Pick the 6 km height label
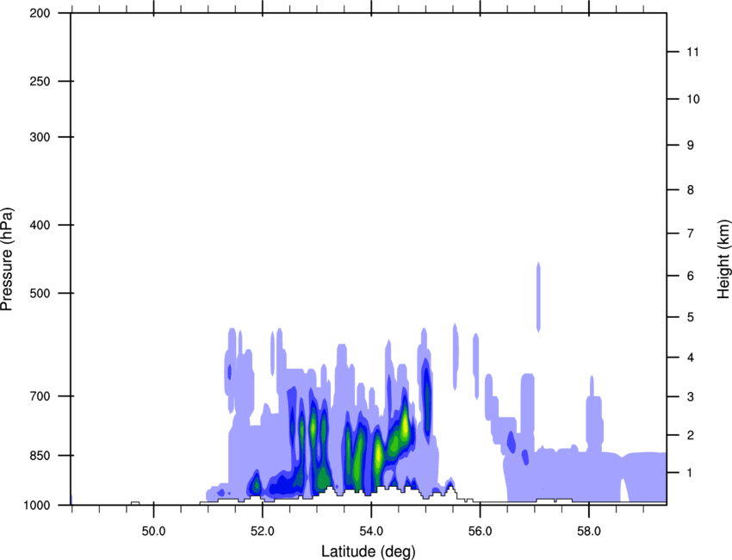Screen dimensions: 732x560 tap(691, 276)
